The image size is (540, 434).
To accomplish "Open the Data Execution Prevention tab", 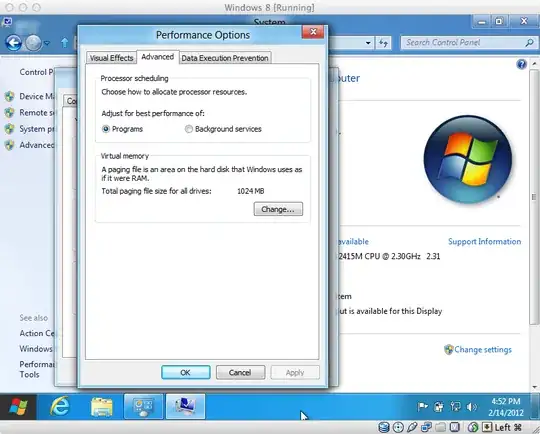I will click(x=225, y=58).
